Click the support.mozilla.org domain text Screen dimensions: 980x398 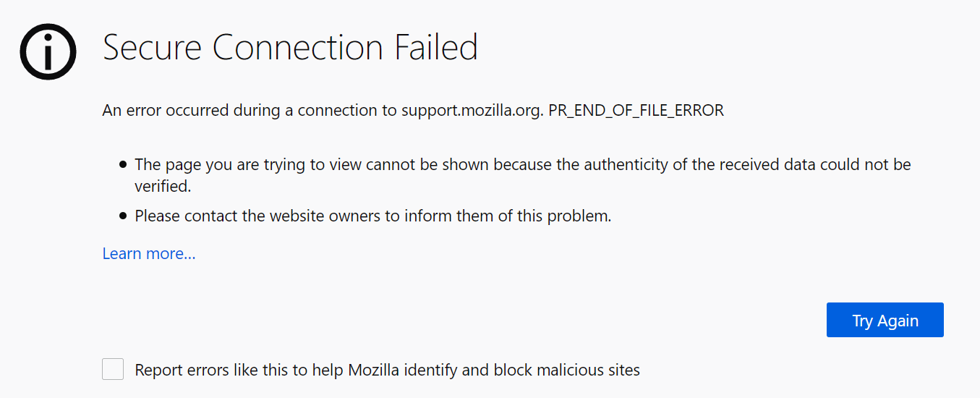(x=470, y=111)
